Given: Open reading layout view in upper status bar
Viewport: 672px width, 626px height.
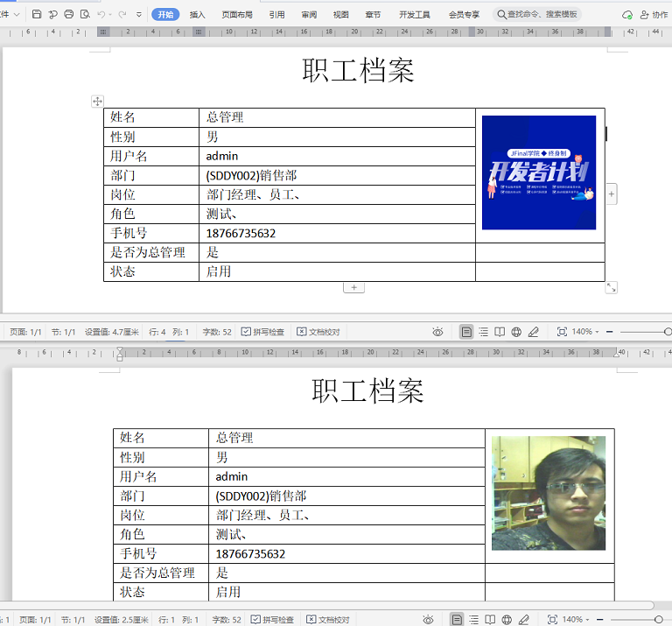Looking at the screenshot, I should (500, 333).
